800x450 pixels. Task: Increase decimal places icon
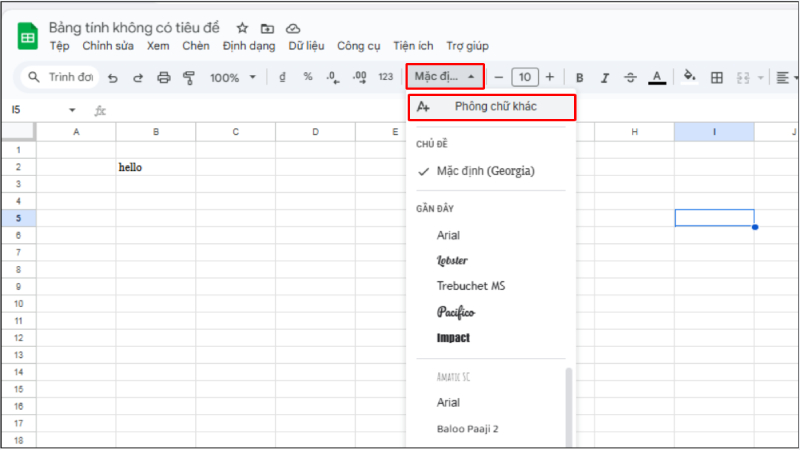[x=360, y=78]
